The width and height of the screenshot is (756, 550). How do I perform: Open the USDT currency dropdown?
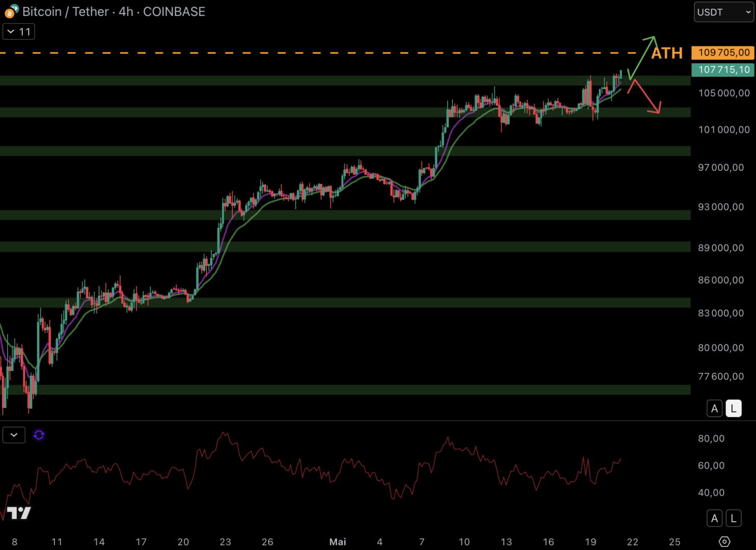[723, 12]
